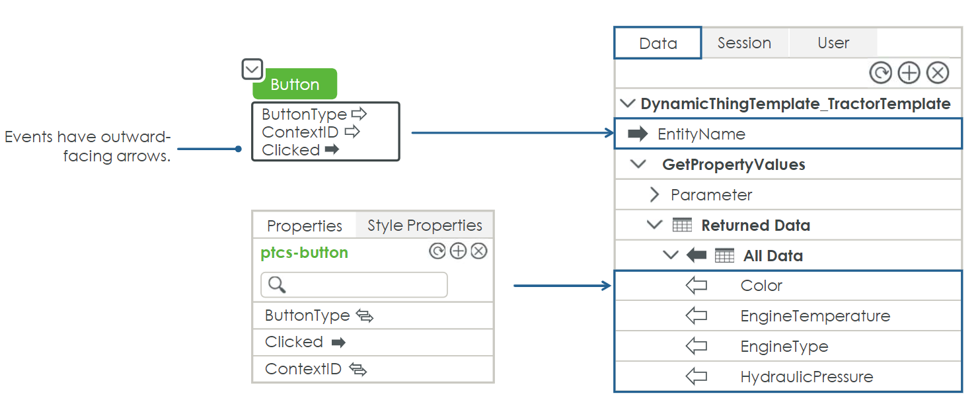Collapse the DynamicThingTemplate_TractorTemplate node

pos(627,104)
